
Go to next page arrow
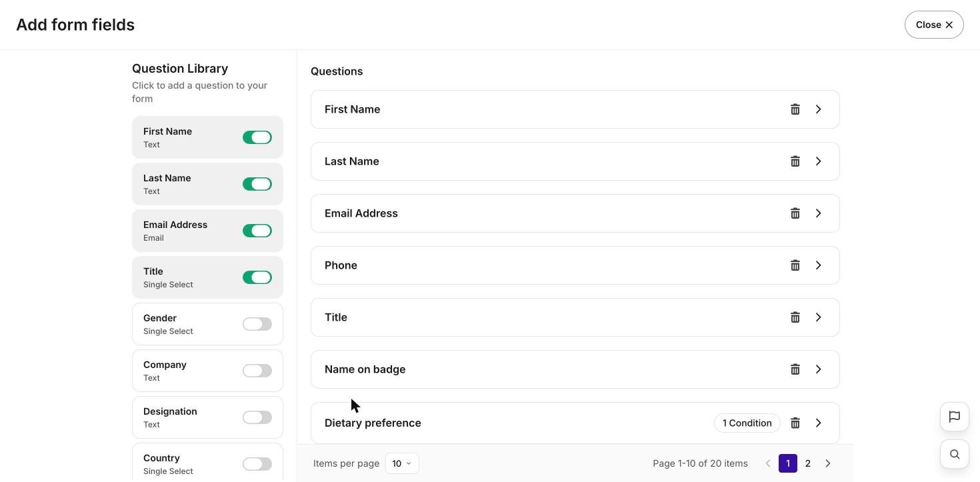[828, 463]
